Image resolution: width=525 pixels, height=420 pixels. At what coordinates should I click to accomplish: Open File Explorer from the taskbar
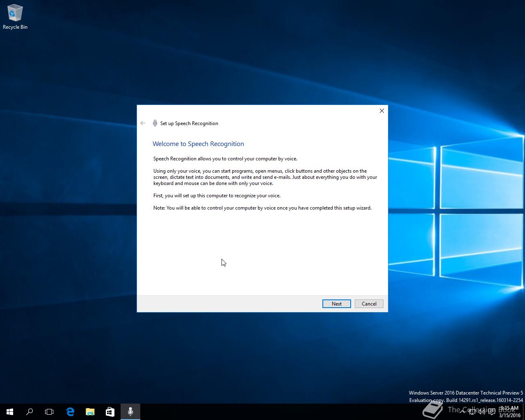point(90,412)
